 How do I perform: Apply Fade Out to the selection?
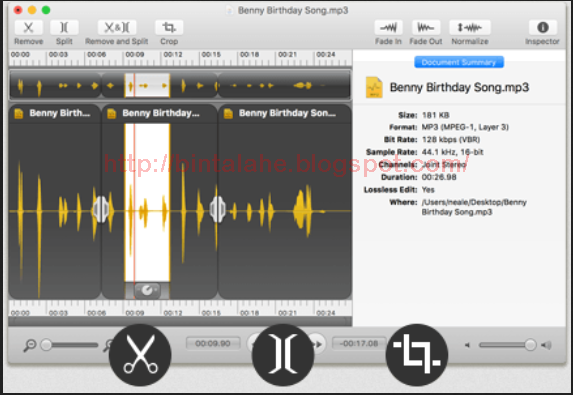[426, 28]
